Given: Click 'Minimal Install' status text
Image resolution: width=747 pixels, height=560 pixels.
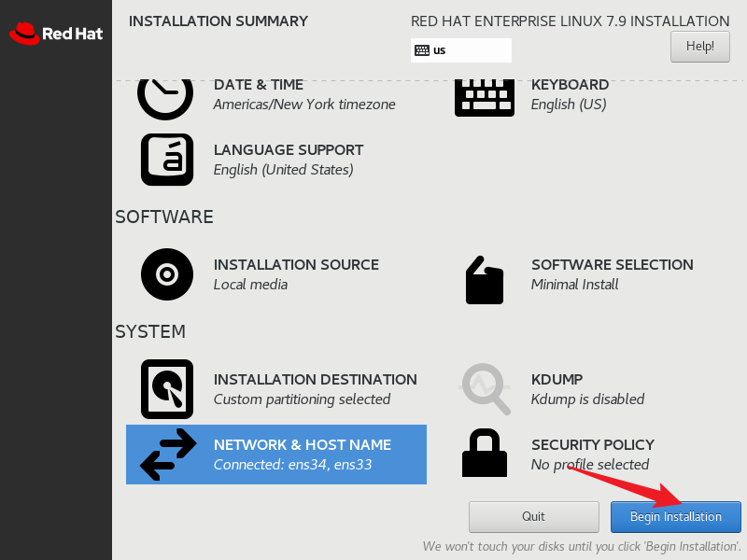Looking at the screenshot, I should 575,285.
